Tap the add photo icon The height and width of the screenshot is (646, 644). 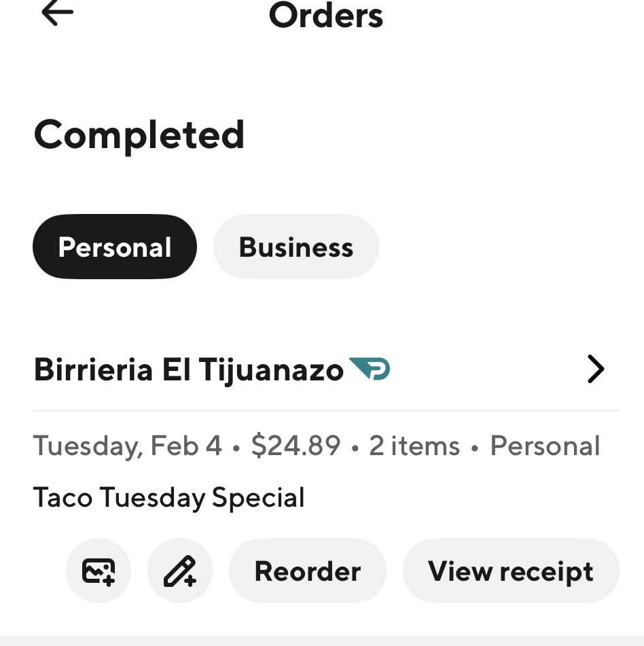99,571
